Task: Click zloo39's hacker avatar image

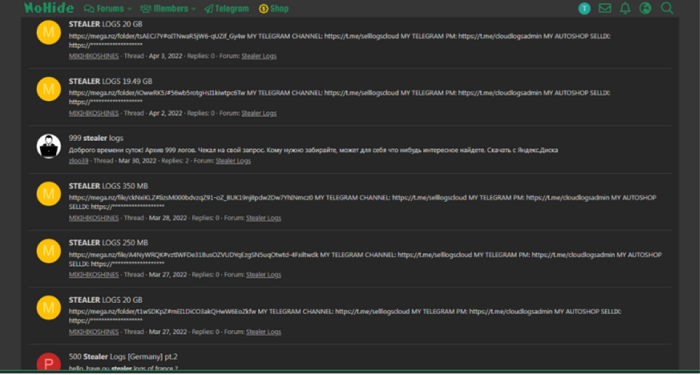Action: (49, 146)
